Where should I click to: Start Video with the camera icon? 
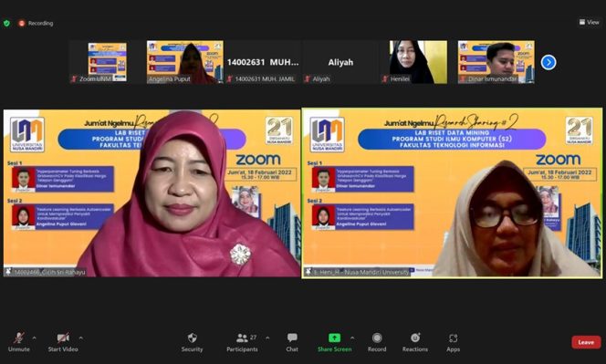tap(63, 342)
